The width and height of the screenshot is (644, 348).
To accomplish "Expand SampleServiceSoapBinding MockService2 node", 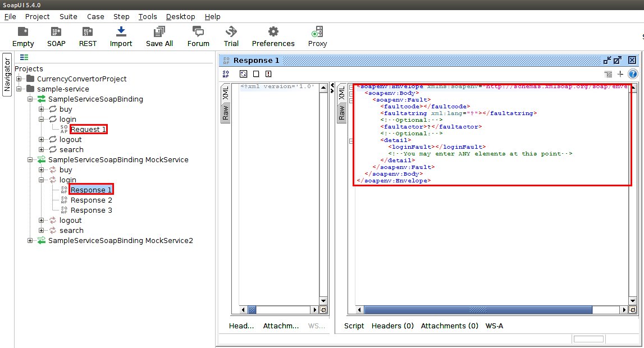I will [x=30, y=241].
